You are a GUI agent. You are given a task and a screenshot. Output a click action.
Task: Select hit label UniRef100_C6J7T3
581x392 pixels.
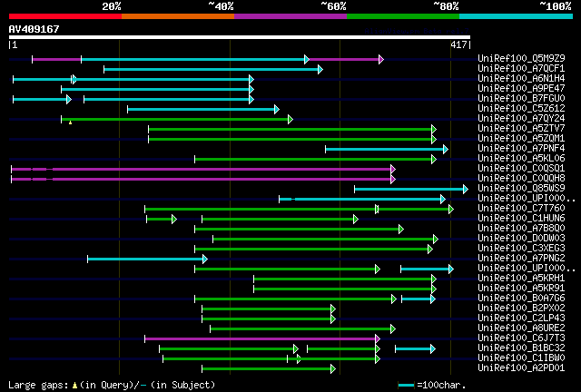521,338
